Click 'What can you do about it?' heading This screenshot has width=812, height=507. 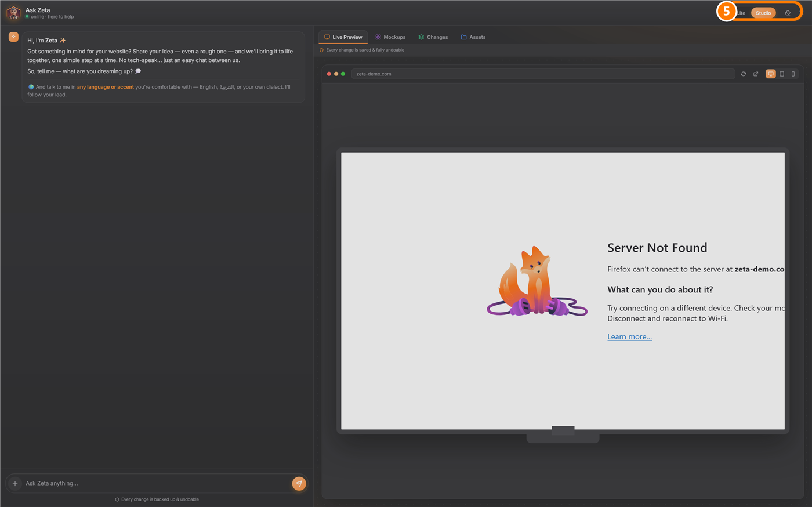pos(660,289)
